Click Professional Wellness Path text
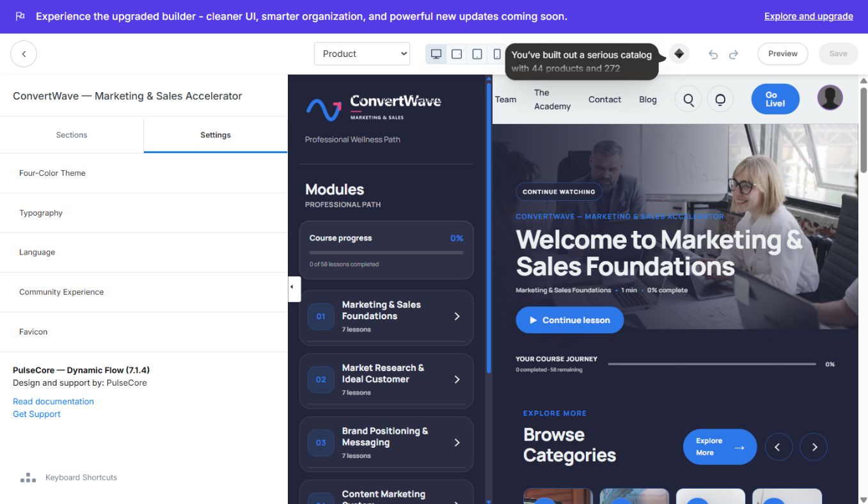The width and height of the screenshot is (868, 504). (x=352, y=139)
